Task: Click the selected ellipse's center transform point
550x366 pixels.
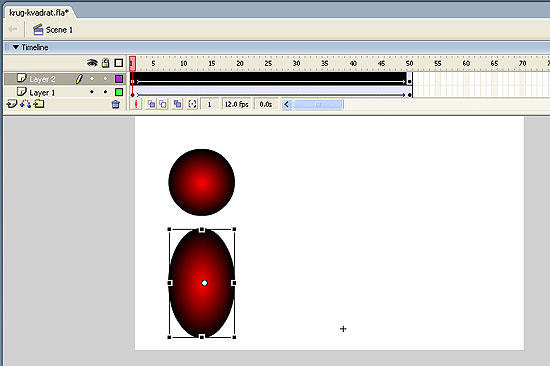Action: 204,283
